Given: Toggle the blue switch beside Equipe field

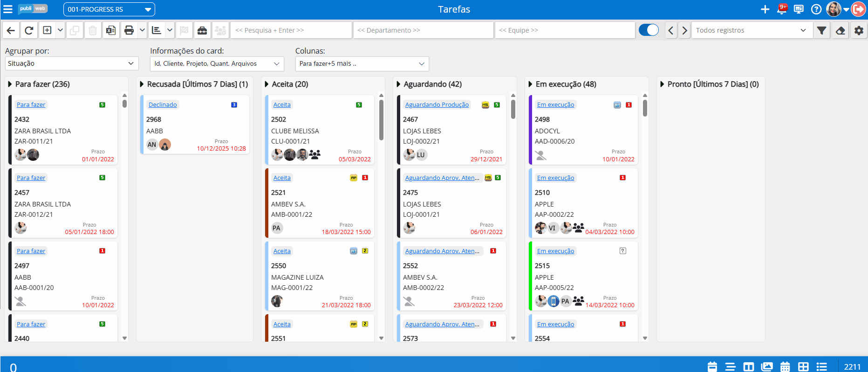Looking at the screenshot, I should 649,30.
